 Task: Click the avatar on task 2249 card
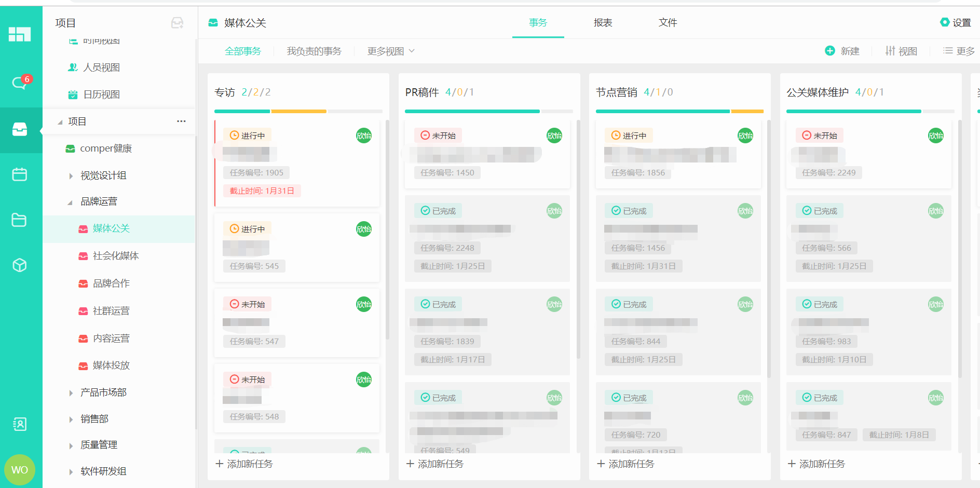click(x=936, y=135)
